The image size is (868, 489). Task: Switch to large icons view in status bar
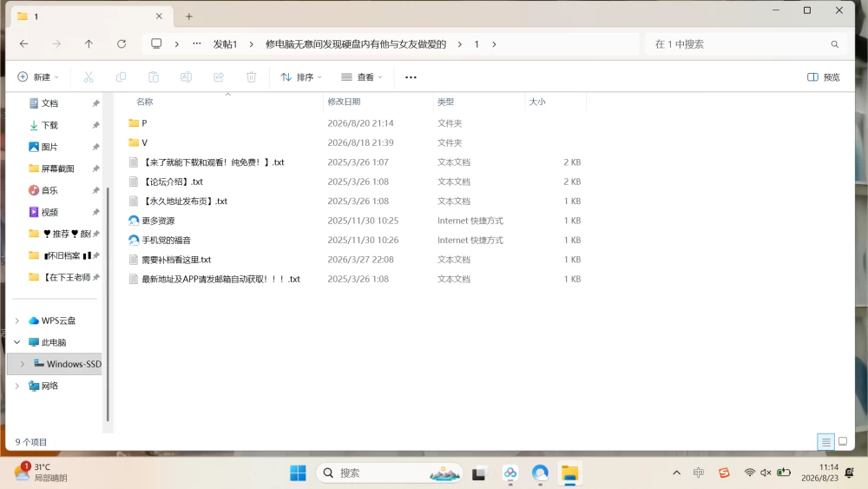pyautogui.click(x=843, y=441)
